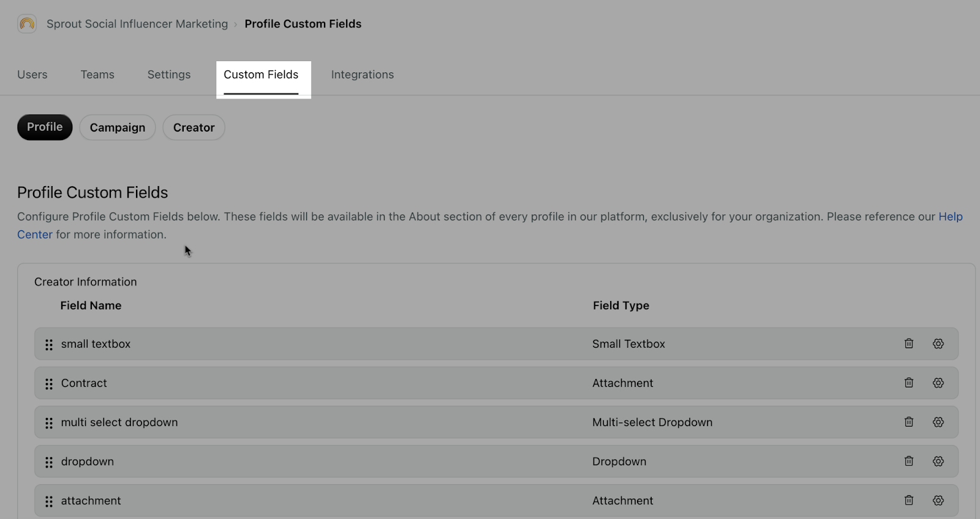
Task: Click the Sprout Social logo icon
Action: (27, 24)
